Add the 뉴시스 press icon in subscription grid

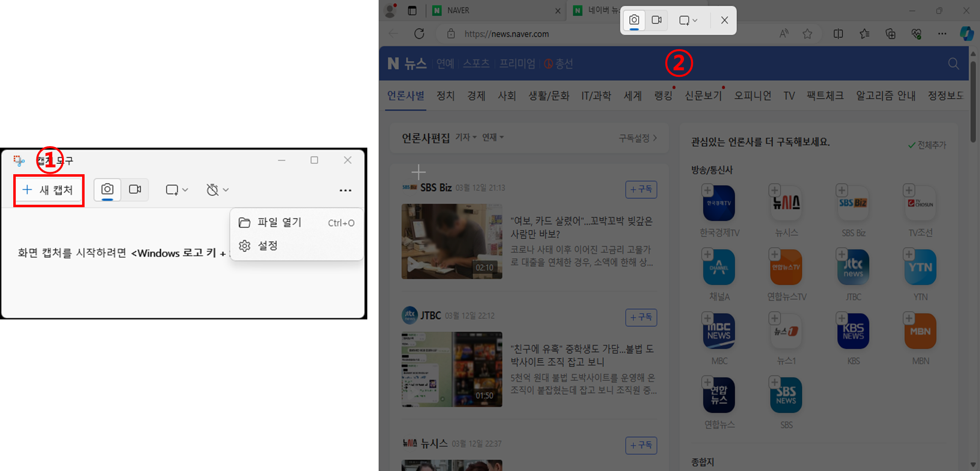tap(786, 203)
